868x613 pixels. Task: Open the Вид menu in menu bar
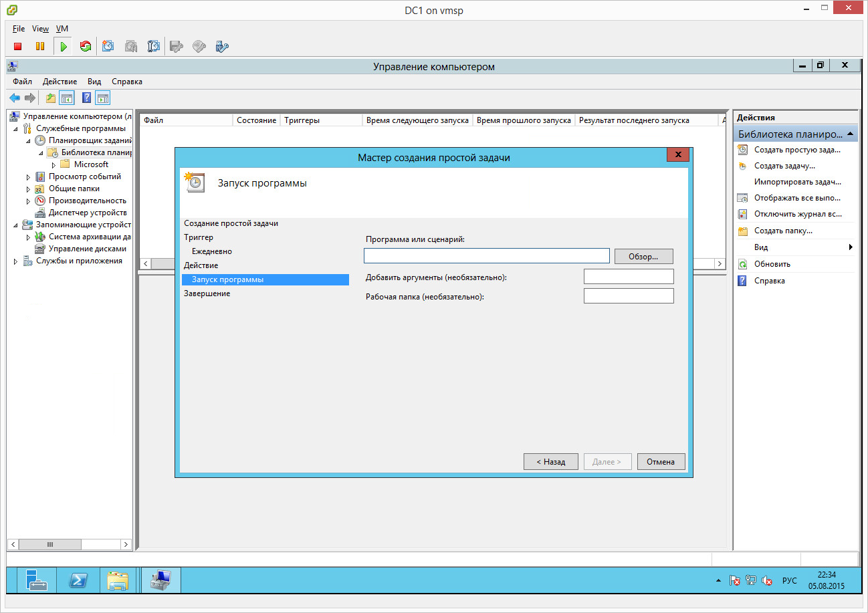coord(94,82)
